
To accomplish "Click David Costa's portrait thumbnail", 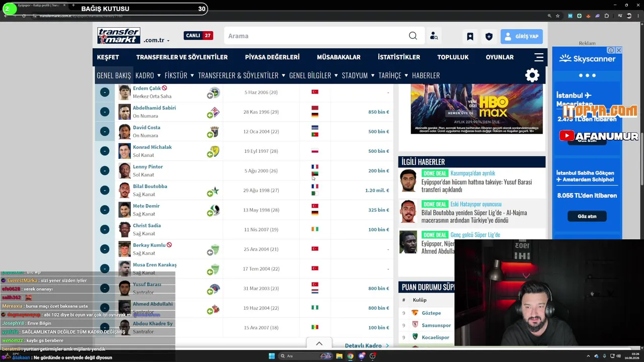I will pyautogui.click(x=124, y=131).
